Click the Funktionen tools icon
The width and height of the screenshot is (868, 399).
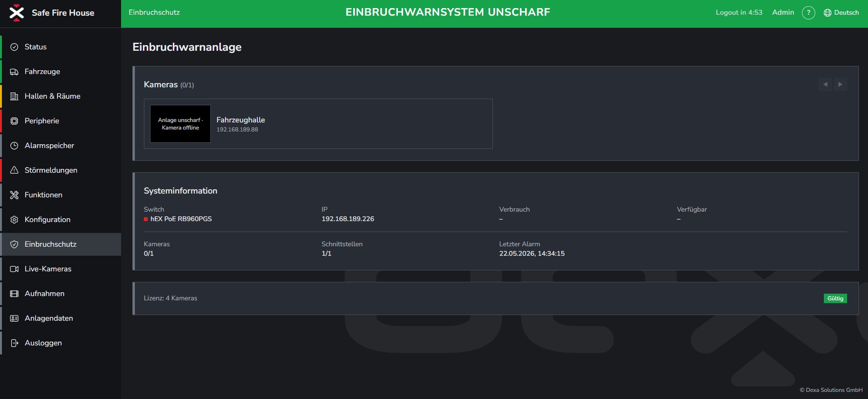click(x=14, y=195)
